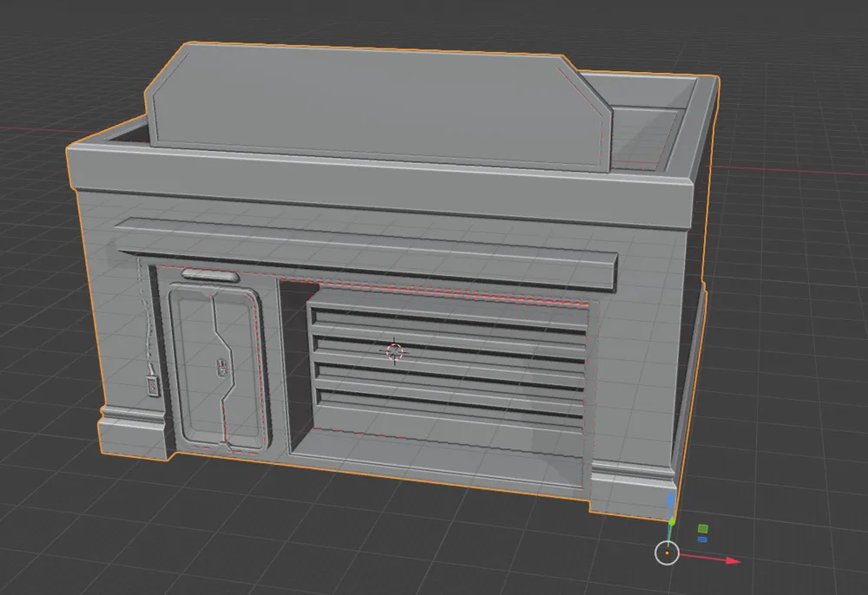Click the sliding door panel on the building

pos(220,367)
